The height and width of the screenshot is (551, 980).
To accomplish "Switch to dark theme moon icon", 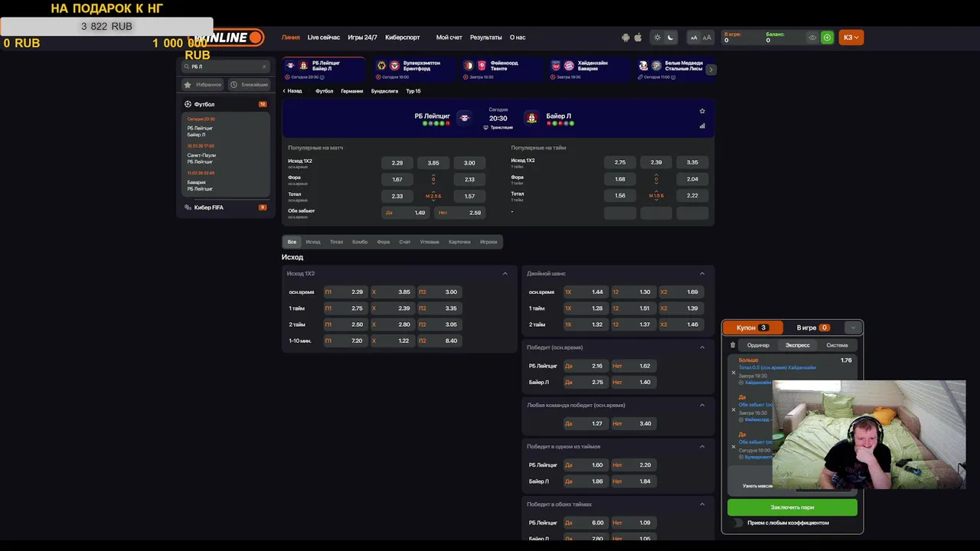I will (x=671, y=37).
